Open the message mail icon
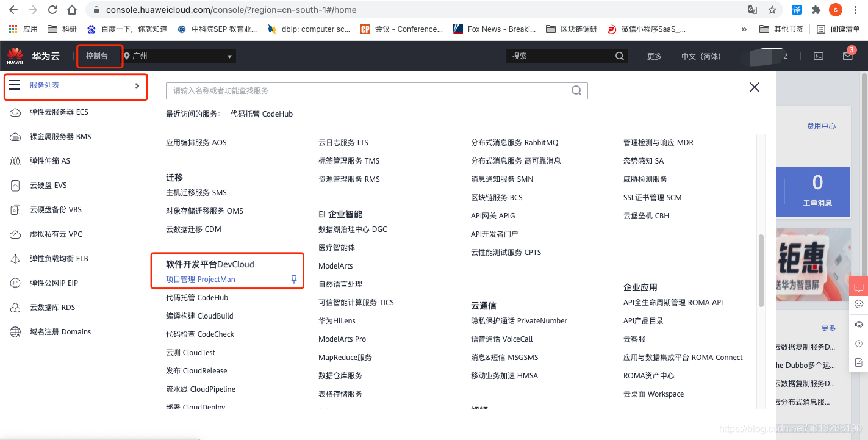The height and width of the screenshot is (440, 868). tap(847, 56)
